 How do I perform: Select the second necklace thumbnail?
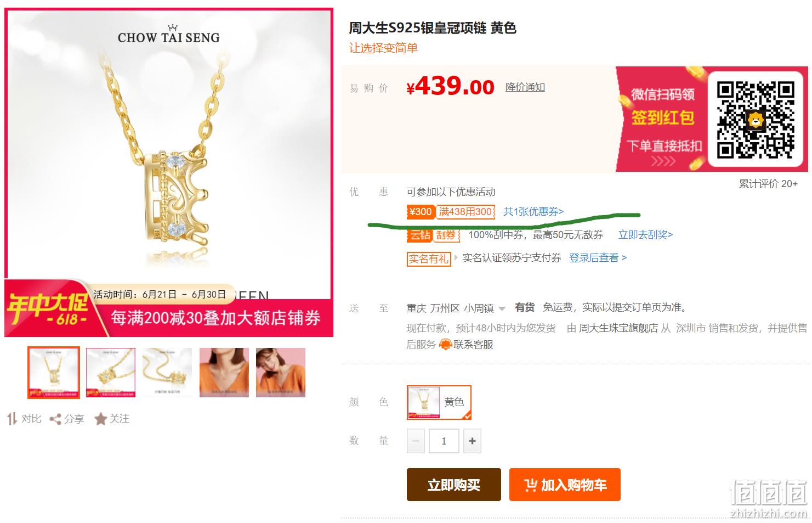pos(111,373)
